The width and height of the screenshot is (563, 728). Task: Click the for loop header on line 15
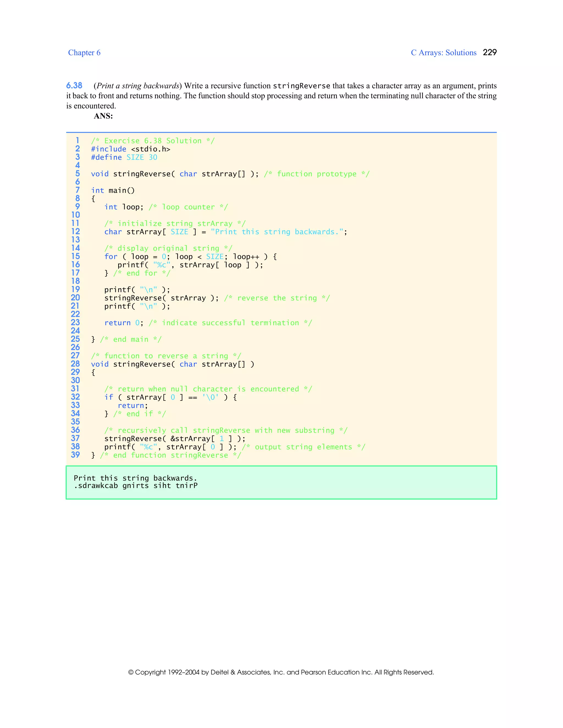click(x=191, y=257)
